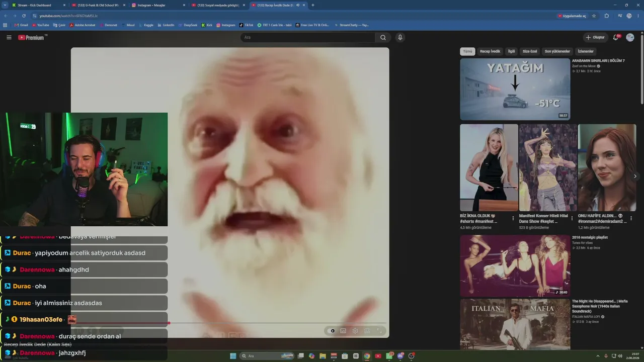Open the YATAĞIM -51°C video thumbnail
The image size is (644, 362).
click(515, 89)
